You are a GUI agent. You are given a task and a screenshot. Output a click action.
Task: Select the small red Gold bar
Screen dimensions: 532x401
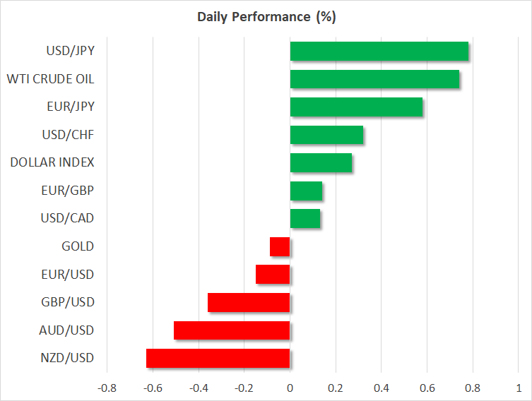pos(280,246)
